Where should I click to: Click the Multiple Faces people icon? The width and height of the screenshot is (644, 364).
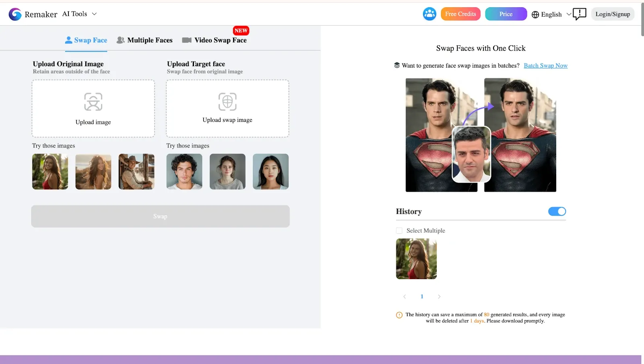(120, 40)
